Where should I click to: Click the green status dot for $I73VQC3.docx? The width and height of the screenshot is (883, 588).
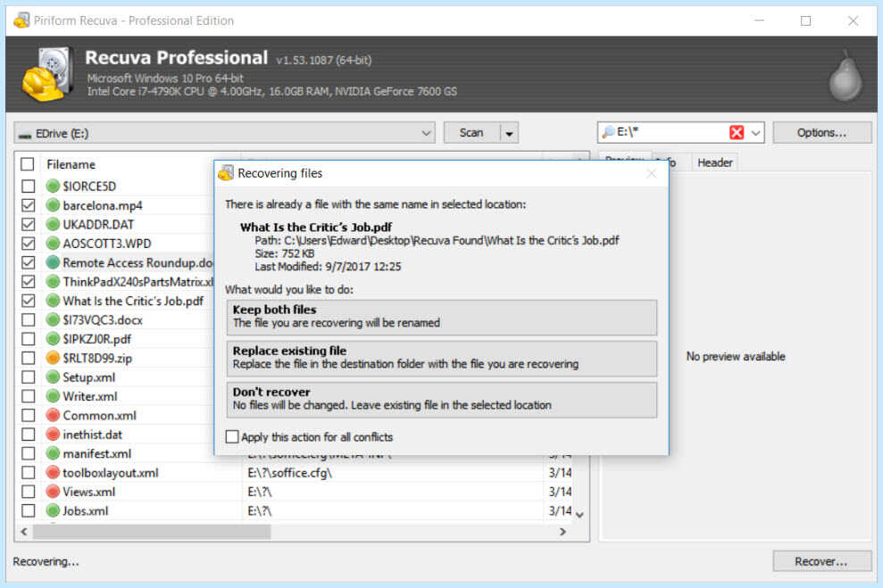point(53,319)
